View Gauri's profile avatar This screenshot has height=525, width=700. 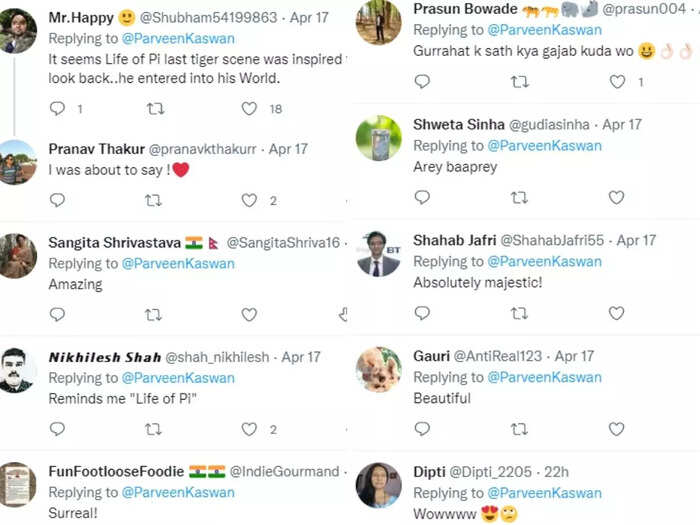tap(379, 370)
